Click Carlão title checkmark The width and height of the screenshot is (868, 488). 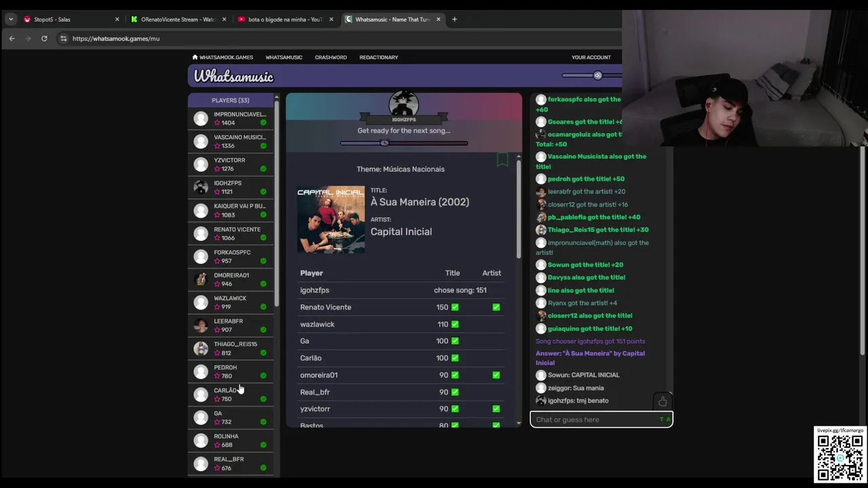pyautogui.click(x=455, y=358)
